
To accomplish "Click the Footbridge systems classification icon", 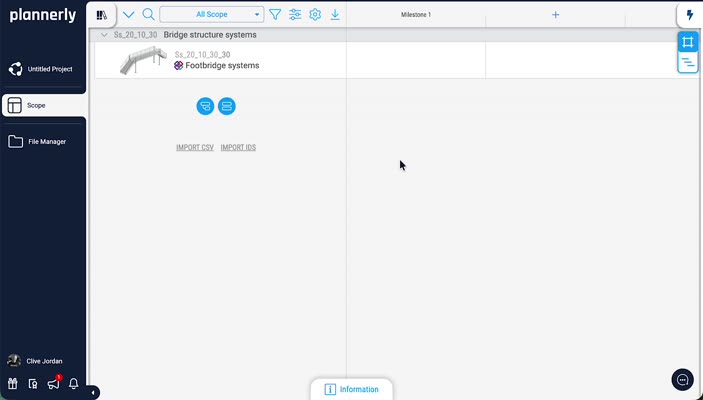I will pyautogui.click(x=178, y=65).
